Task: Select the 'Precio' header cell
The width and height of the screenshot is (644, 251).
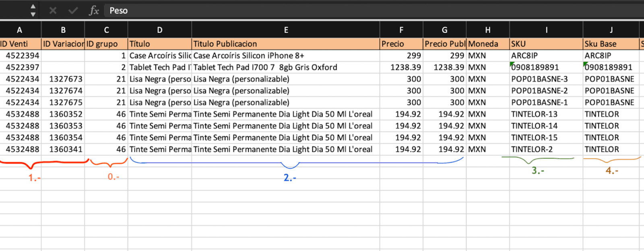Action: click(x=401, y=44)
